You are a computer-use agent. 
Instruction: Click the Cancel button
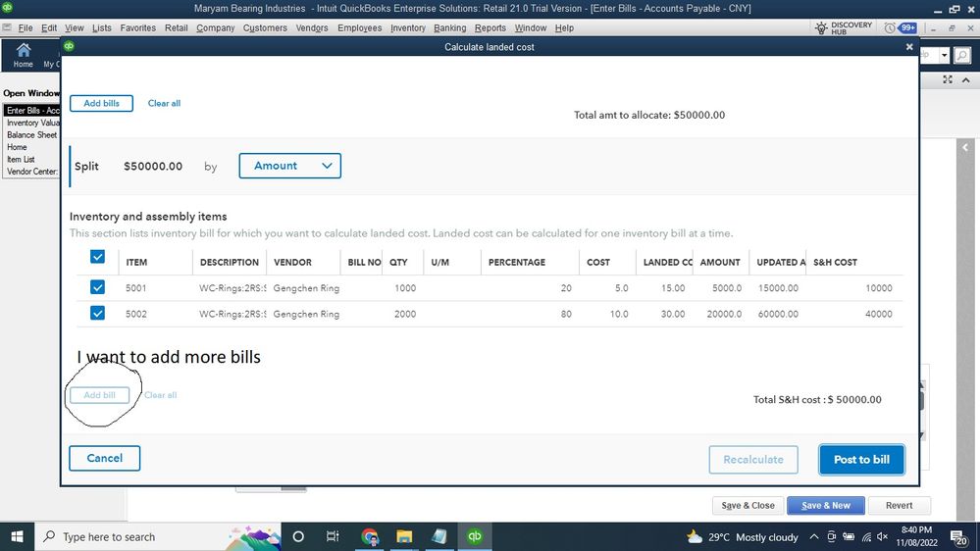(104, 458)
